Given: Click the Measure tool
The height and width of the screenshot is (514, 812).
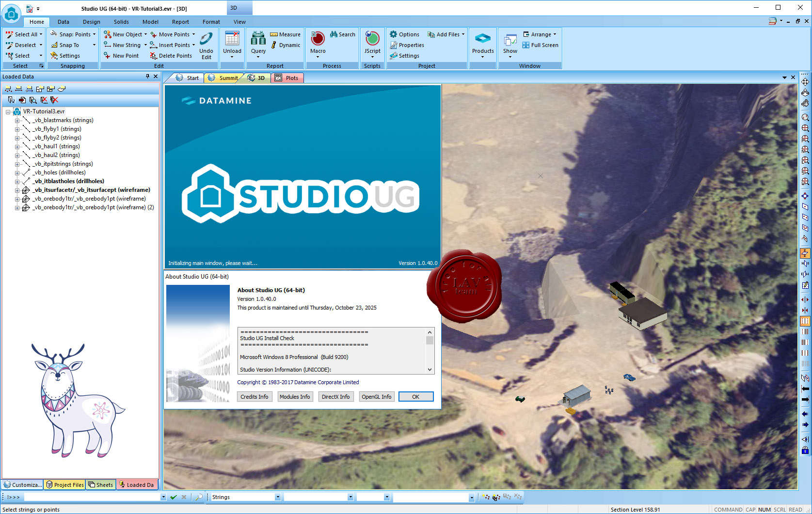Looking at the screenshot, I should click(285, 34).
